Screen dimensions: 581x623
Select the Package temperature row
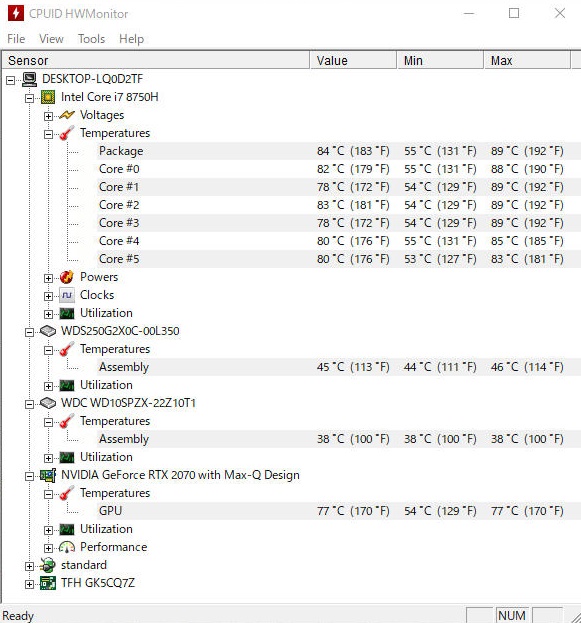[x=339, y=151]
